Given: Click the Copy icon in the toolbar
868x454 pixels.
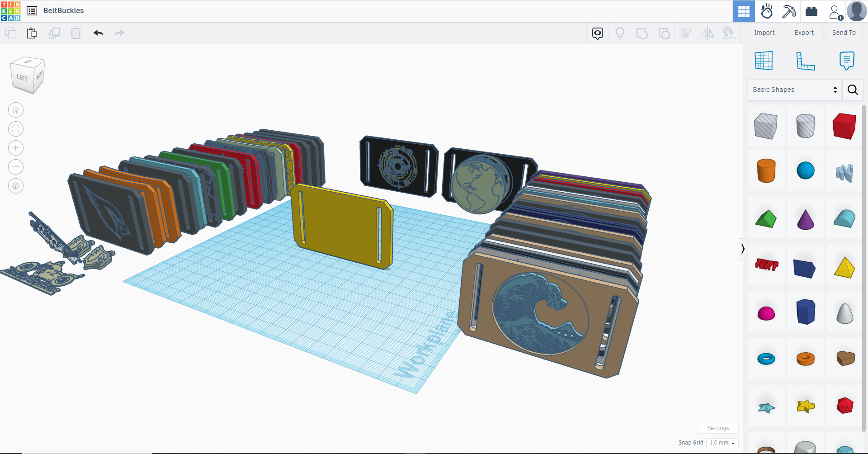Looking at the screenshot, I should tap(11, 33).
